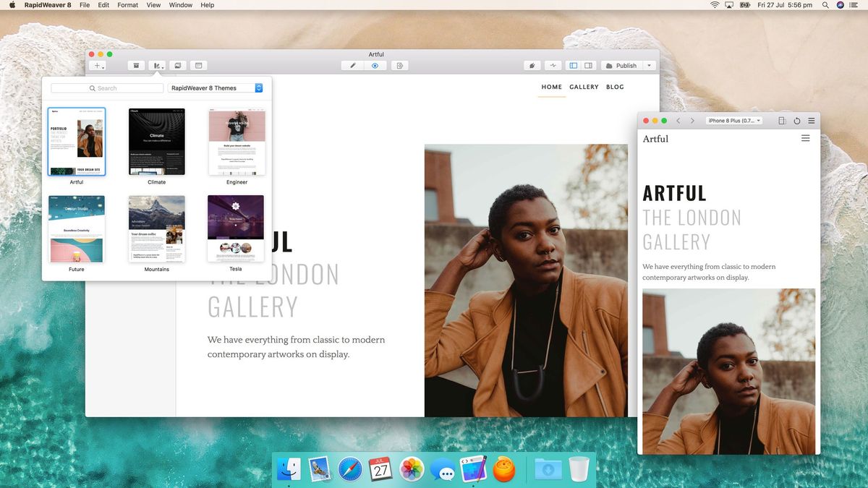Open the Format menu in the menu bar
This screenshot has width=868, height=488.
click(127, 5)
